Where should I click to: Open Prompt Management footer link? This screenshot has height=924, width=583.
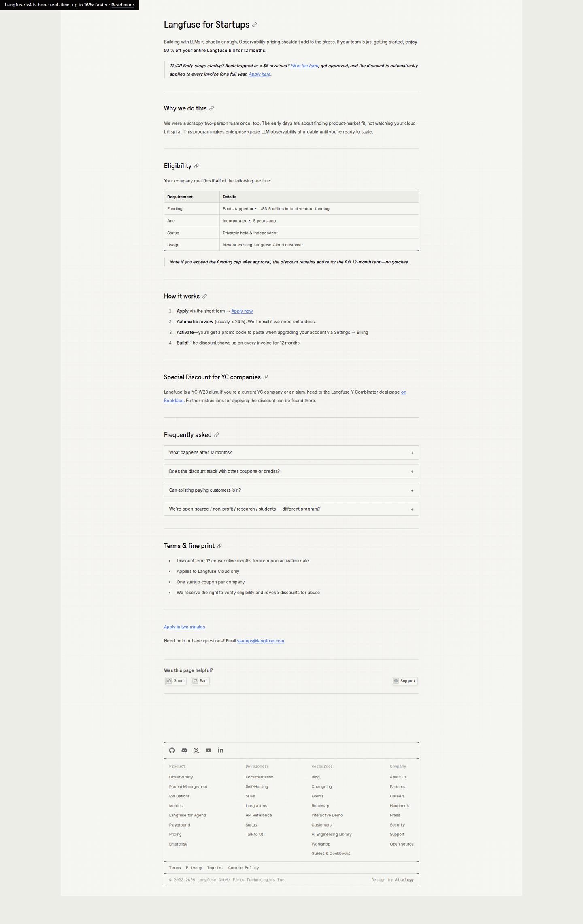tap(188, 787)
